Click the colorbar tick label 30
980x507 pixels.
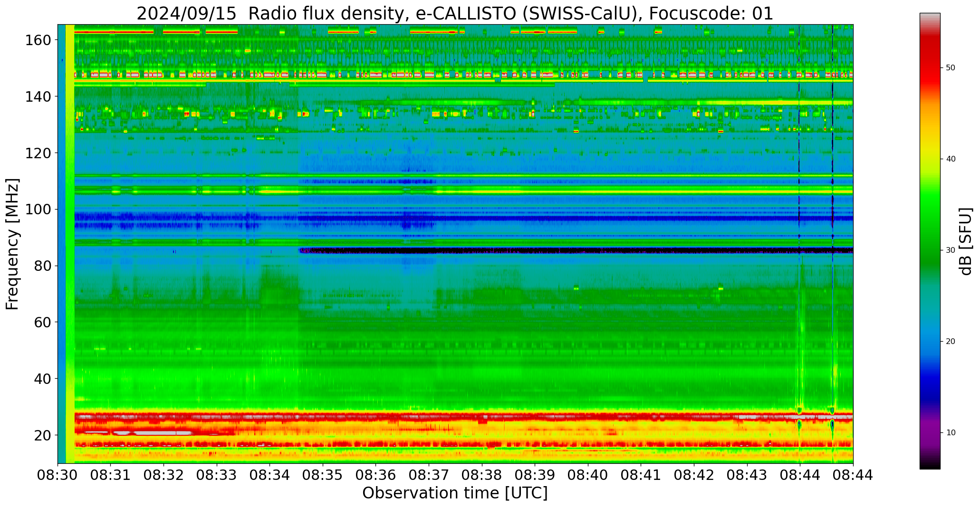tap(951, 250)
